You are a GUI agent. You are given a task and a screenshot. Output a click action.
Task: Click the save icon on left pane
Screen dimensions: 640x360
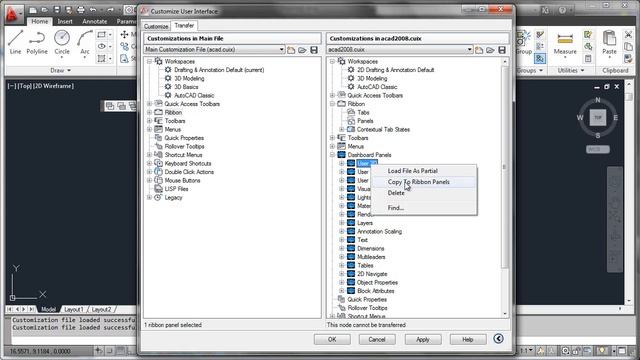point(314,50)
